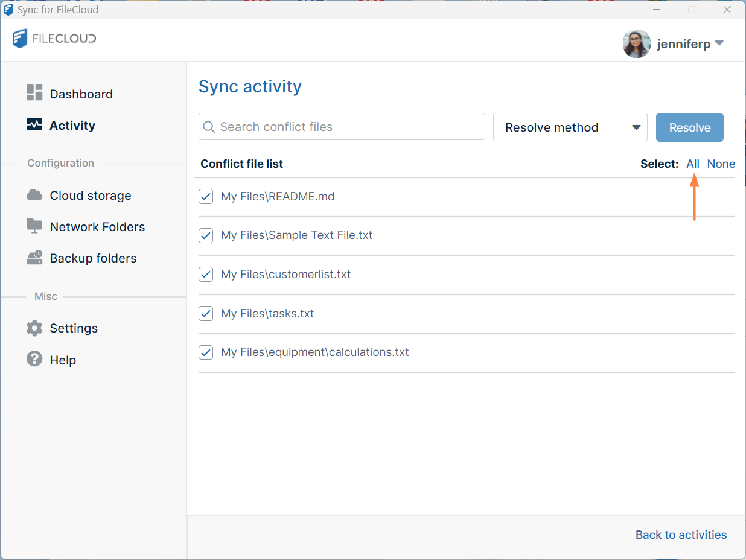Deselect the customerlist.txt checkbox
746x560 pixels.
click(206, 274)
